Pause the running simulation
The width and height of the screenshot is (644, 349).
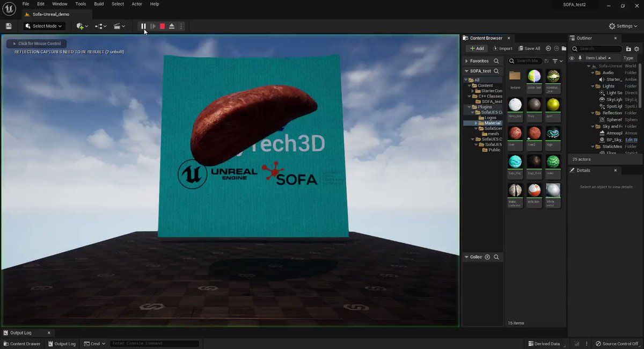pos(143,26)
